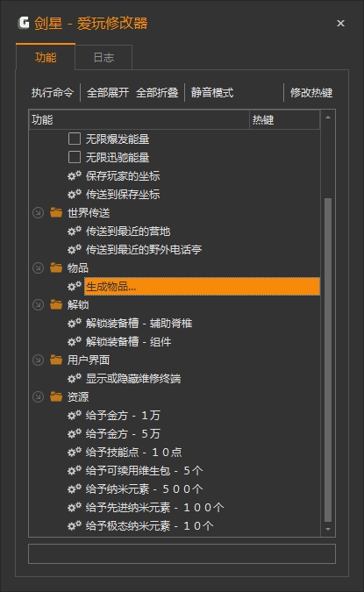Click the folder icon next to 世界传送

coord(56,212)
